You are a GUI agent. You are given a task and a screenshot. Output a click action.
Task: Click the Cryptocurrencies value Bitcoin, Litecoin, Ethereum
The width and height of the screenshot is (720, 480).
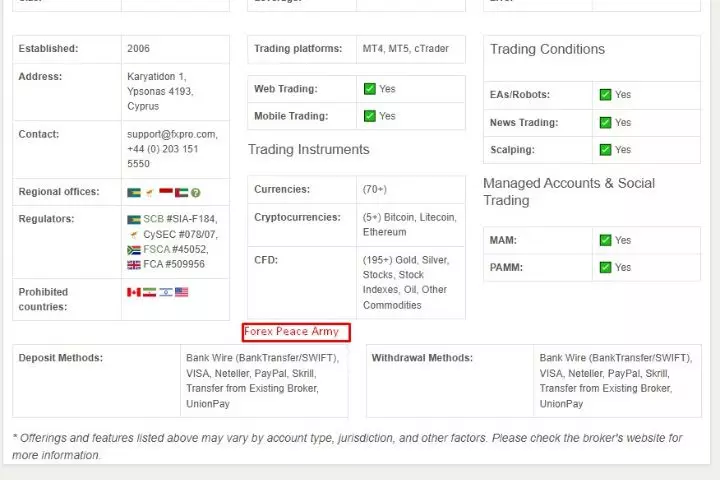point(410,225)
